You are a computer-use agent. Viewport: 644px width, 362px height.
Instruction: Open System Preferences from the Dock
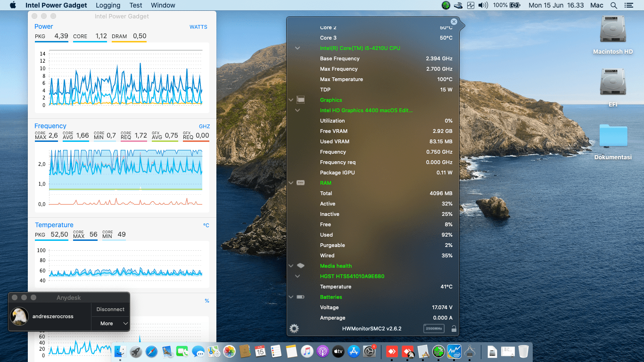[369, 351]
